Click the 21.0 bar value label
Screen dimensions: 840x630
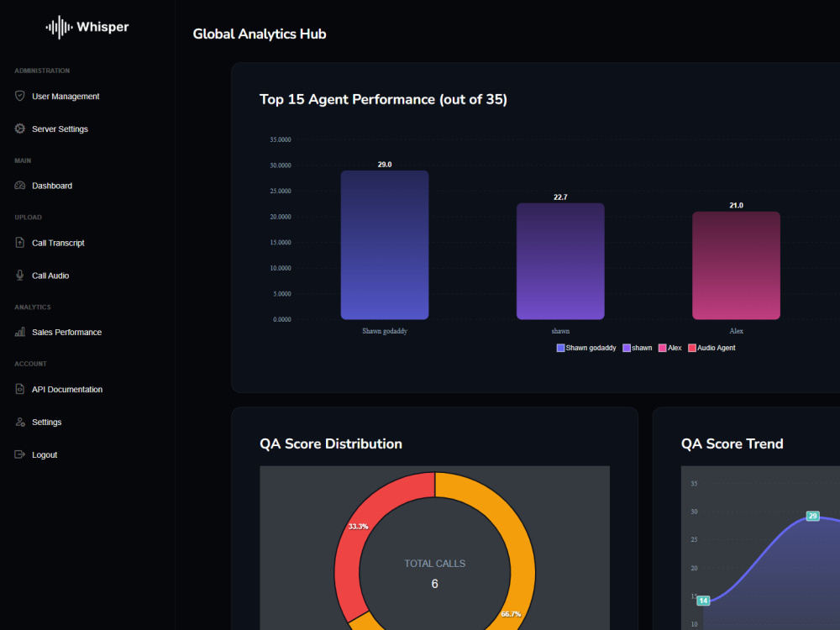coord(736,205)
